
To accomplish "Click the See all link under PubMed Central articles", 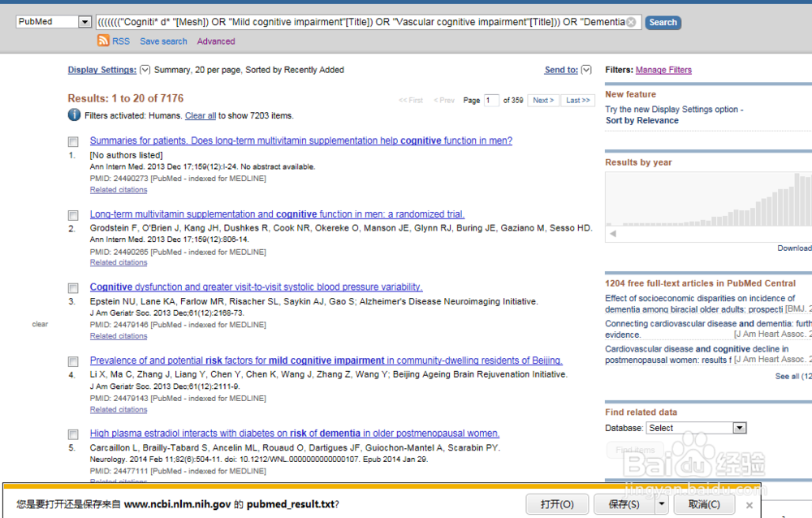I will [793, 376].
